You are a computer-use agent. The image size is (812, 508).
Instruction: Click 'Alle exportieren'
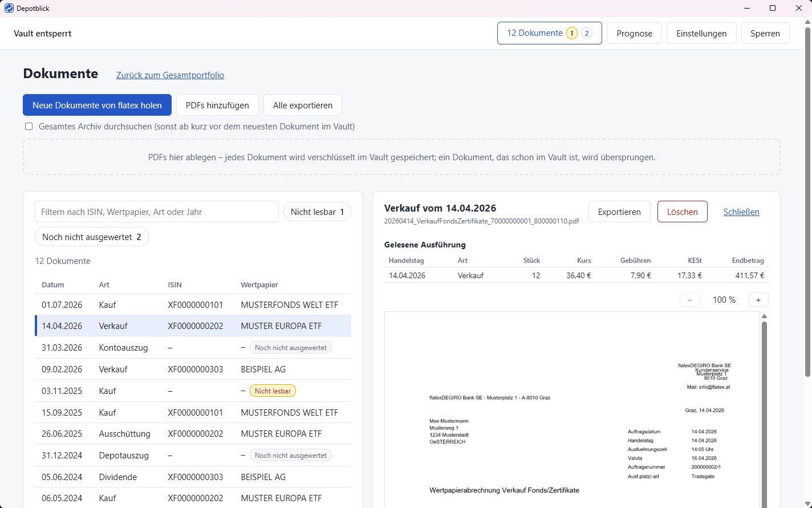click(303, 105)
